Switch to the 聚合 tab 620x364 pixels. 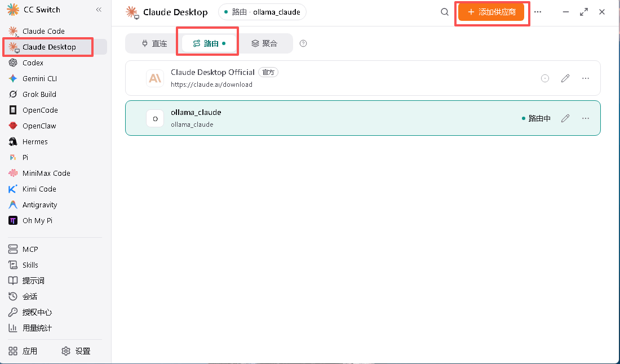264,43
